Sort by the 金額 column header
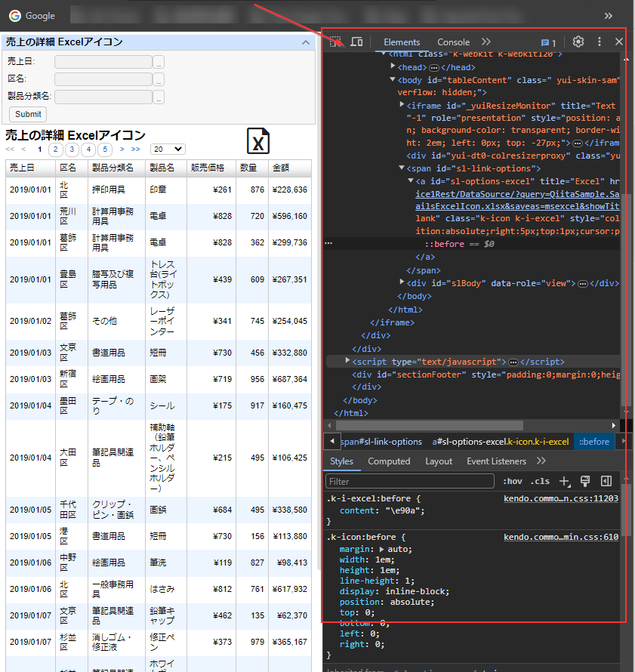This screenshot has width=635, height=672. (x=290, y=168)
